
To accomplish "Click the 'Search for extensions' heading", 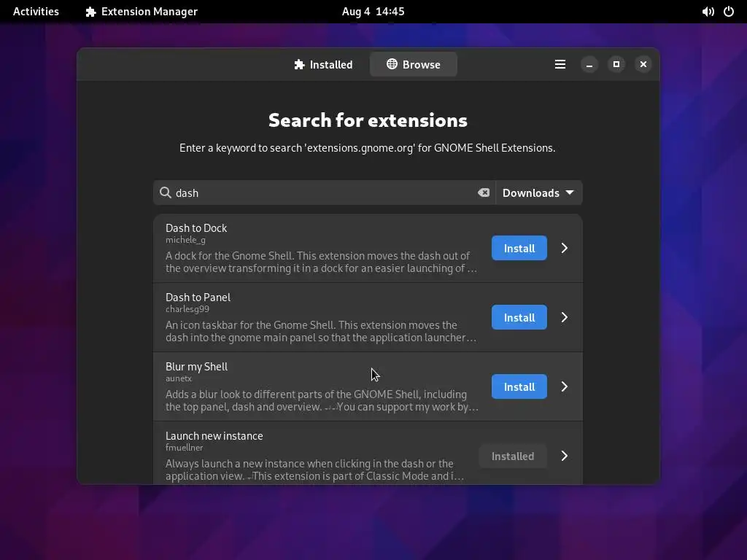I will tap(368, 120).
